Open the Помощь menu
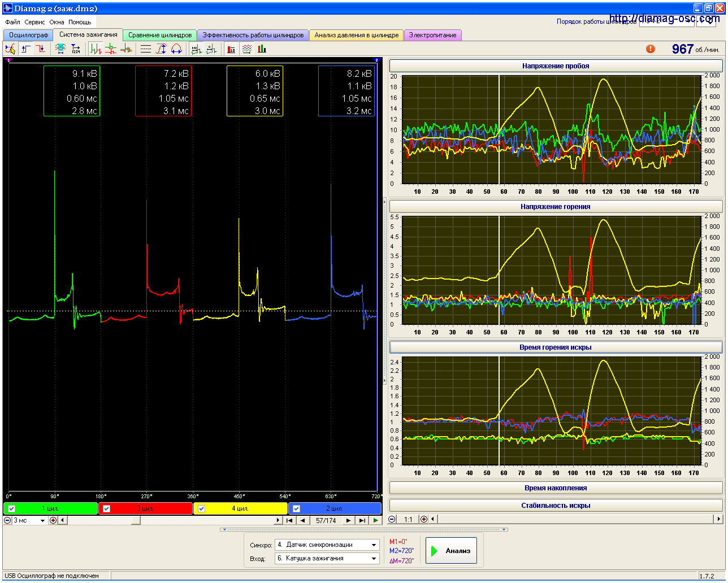 pyautogui.click(x=80, y=22)
